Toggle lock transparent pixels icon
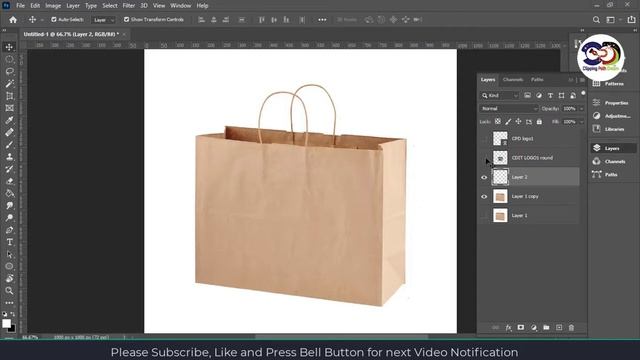Viewport: 640px width, 360px height. (x=498, y=122)
